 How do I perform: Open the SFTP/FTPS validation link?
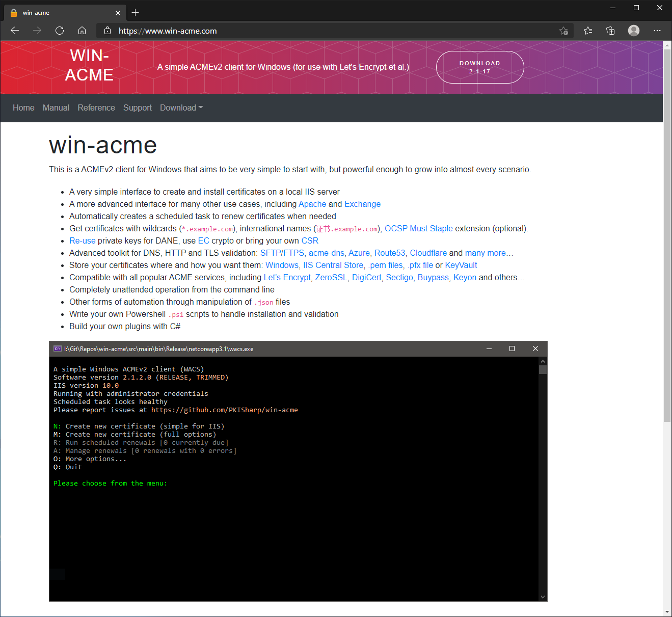[282, 253]
